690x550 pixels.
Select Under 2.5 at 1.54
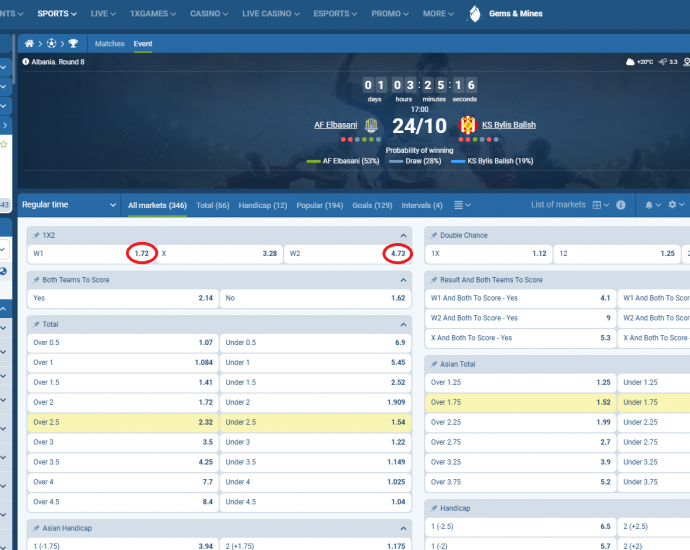(x=316, y=422)
